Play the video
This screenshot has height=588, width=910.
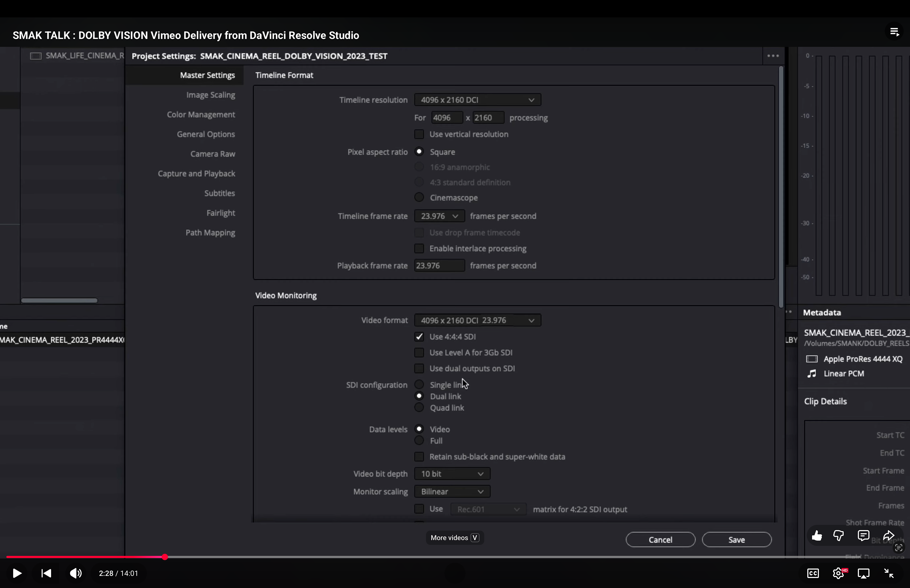point(17,573)
